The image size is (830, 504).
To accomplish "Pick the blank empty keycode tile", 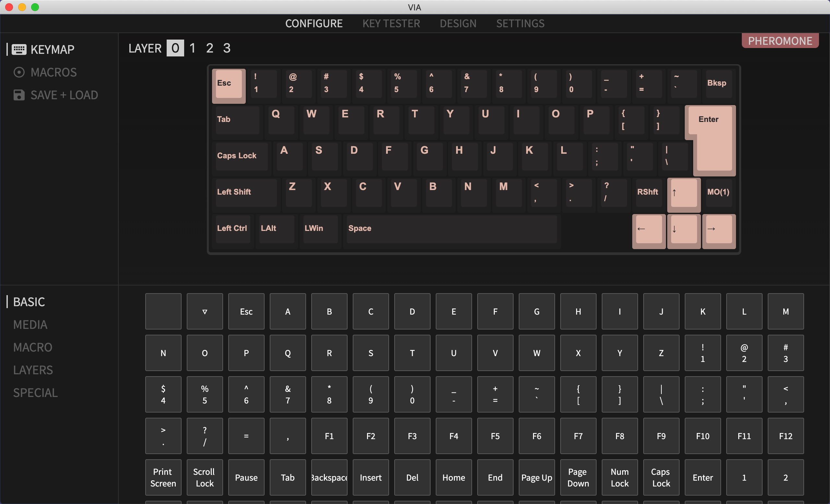I will point(163,311).
